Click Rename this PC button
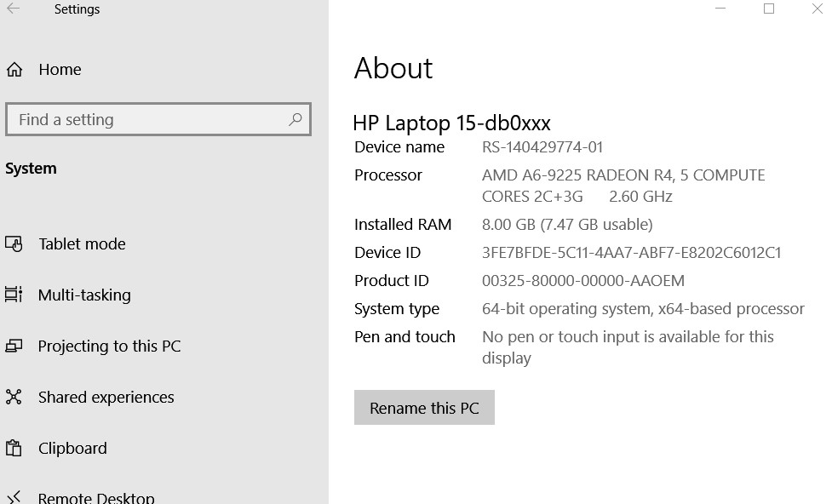 [x=424, y=408]
